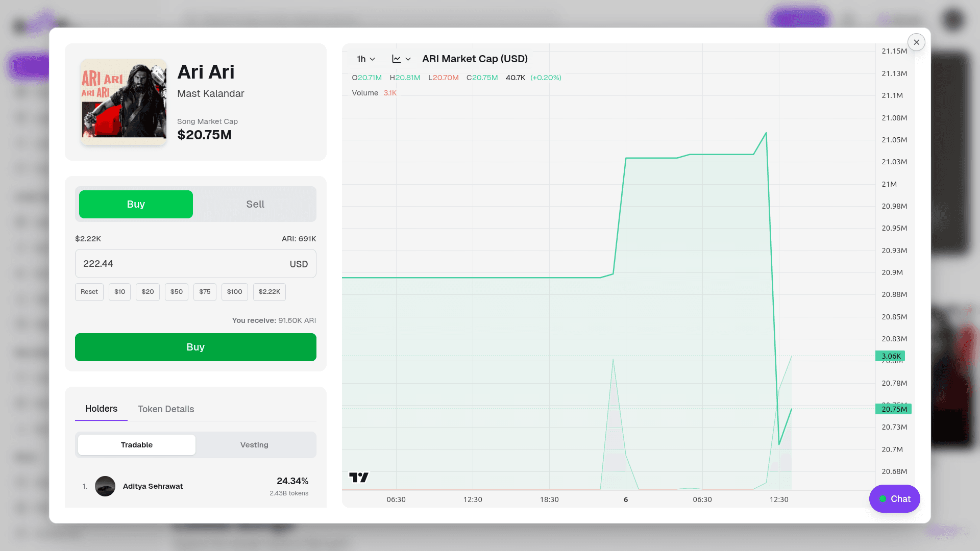Click the 24.34% holder share value
Image resolution: width=980 pixels, height=551 pixels.
pos(292,481)
